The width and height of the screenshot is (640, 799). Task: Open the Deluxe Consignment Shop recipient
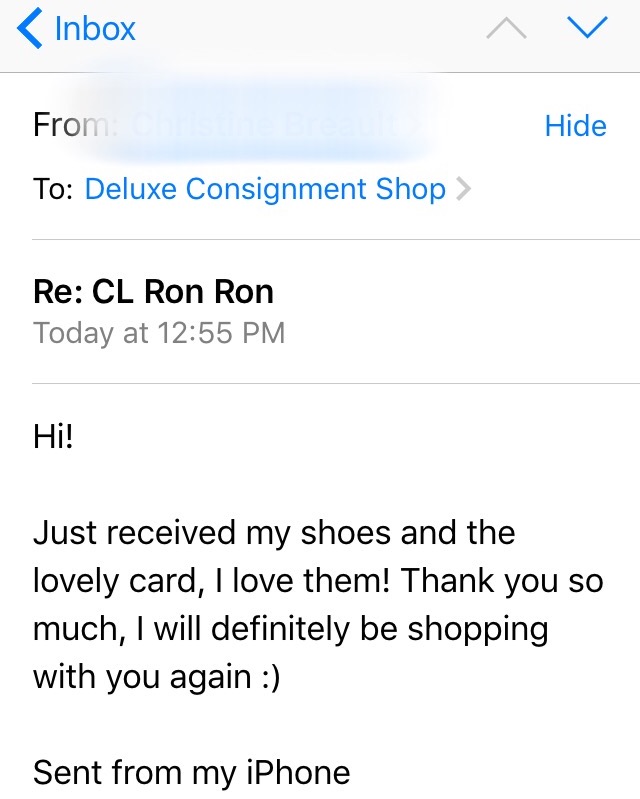[x=265, y=189]
